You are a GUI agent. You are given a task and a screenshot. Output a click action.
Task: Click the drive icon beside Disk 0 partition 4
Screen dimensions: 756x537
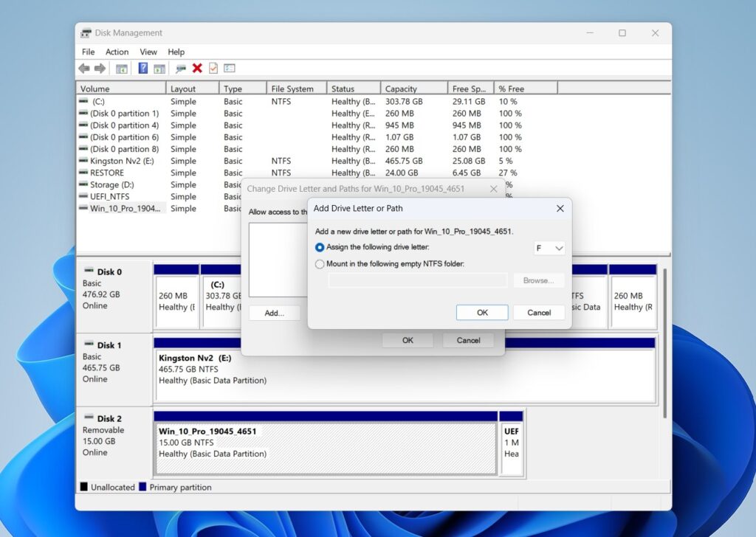pyautogui.click(x=83, y=125)
